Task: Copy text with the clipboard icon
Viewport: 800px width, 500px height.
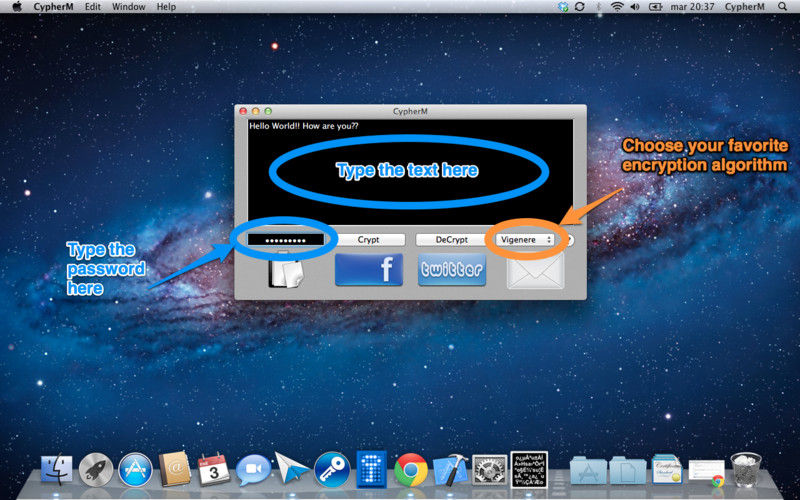Action: coord(284,272)
